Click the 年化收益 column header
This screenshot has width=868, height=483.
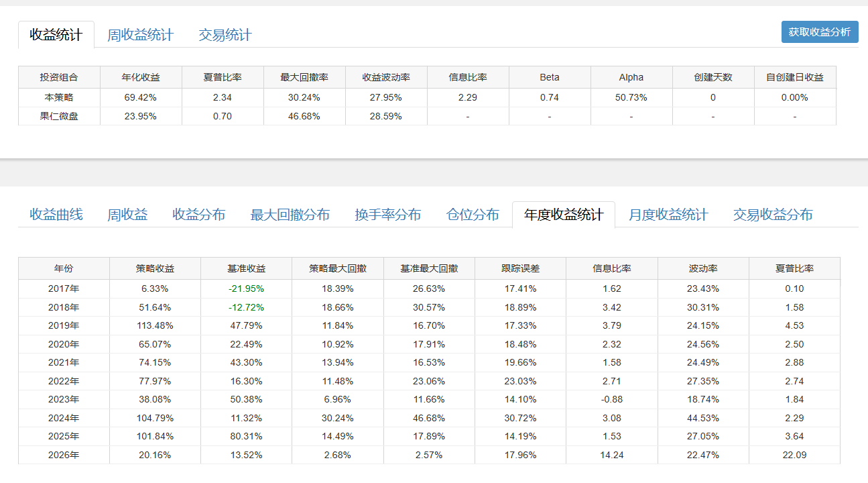click(141, 77)
